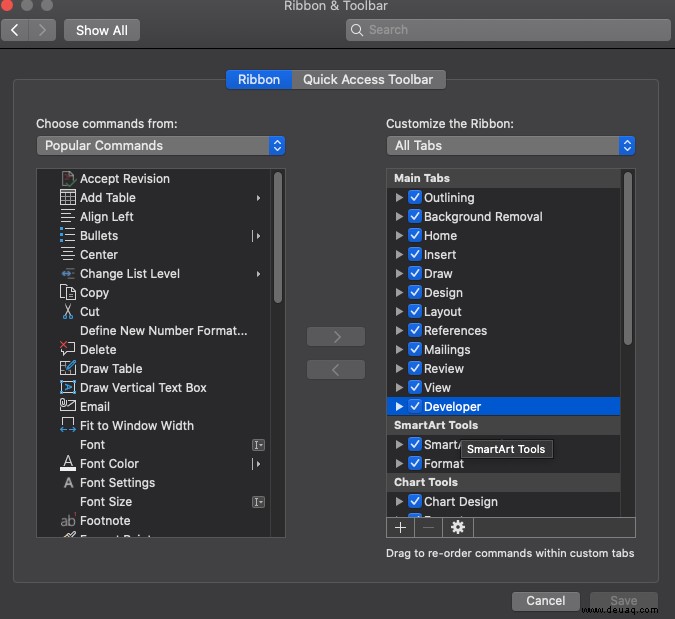
Task: Click the Font Size combo box indicator icon
Action: tap(258, 502)
